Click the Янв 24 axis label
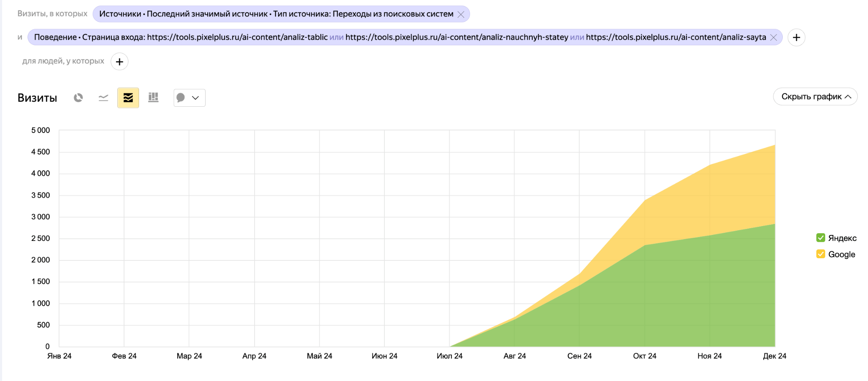This screenshot has height=381, width=868. 59,356
